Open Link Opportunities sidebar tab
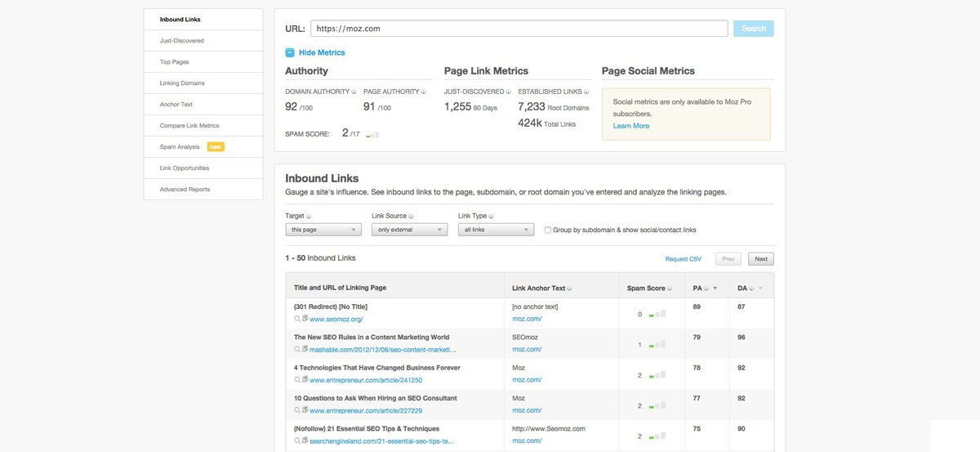980x452 pixels. pyautogui.click(x=203, y=168)
